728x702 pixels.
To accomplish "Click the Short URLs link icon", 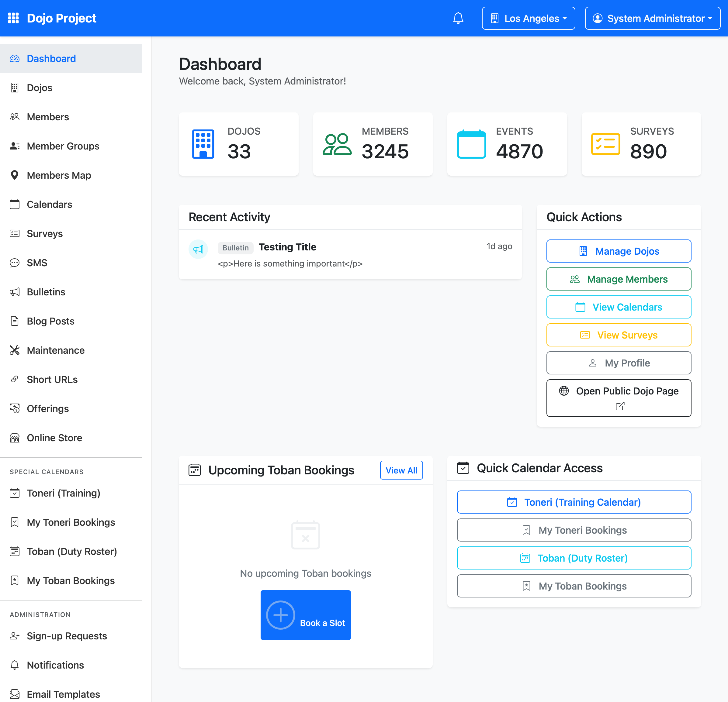I will pyautogui.click(x=15, y=379).
